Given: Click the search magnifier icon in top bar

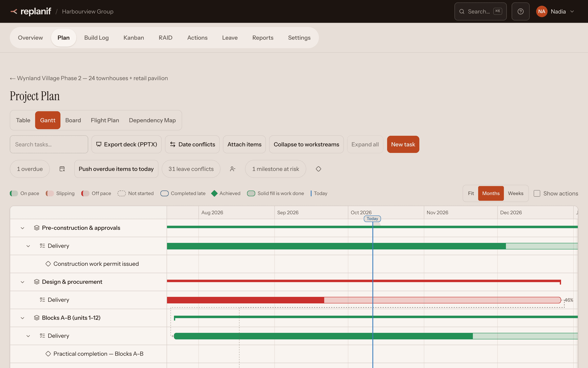Looking at the screenshot, I should [x=462, y=11].
